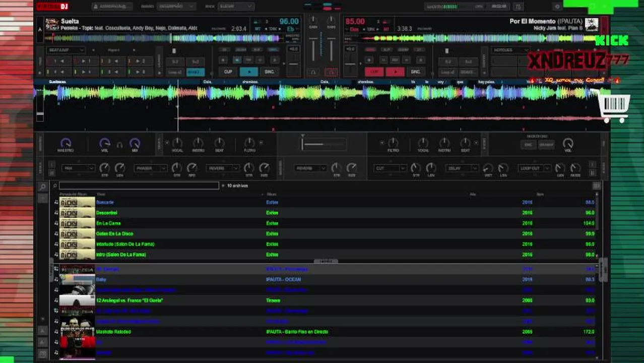Image resolution: width=644 pixels, height=363 pixels.
Task: Click the left deck INSTRU stem knob
Action: (x=199, y=143)
